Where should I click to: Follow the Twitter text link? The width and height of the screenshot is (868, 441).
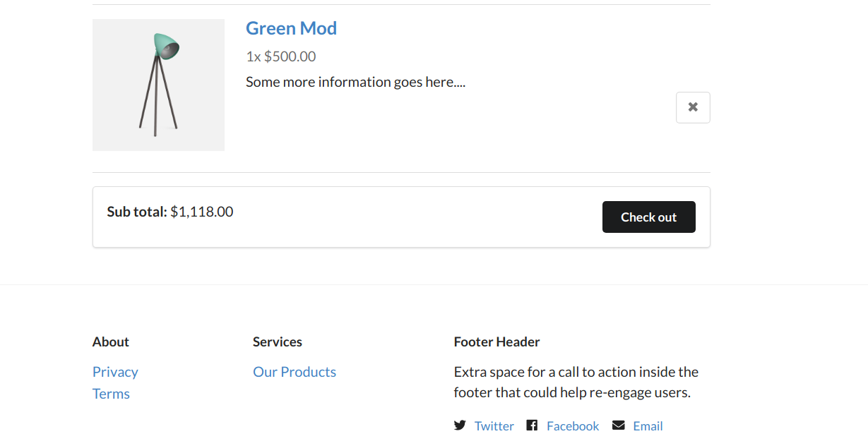(494, 426)
